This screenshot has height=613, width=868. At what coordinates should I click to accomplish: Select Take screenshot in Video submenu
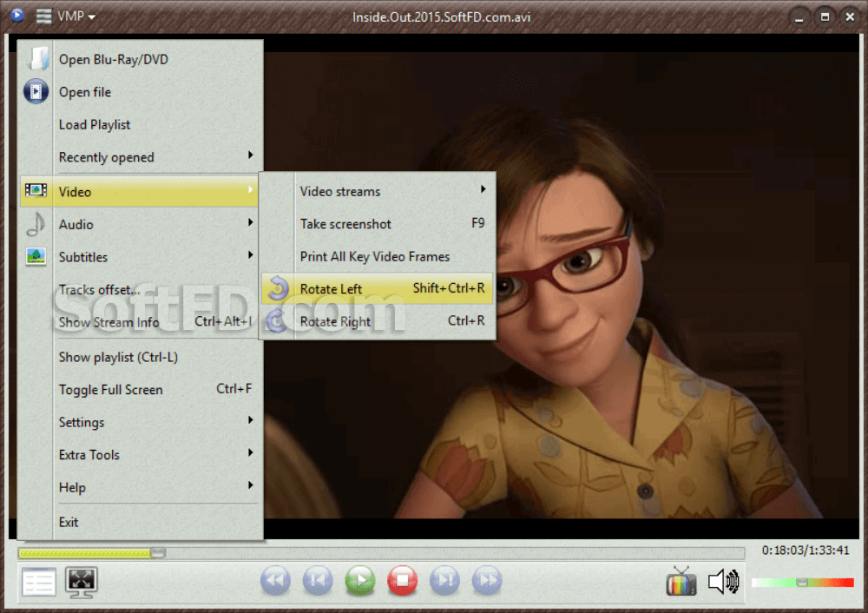[378, 224]
